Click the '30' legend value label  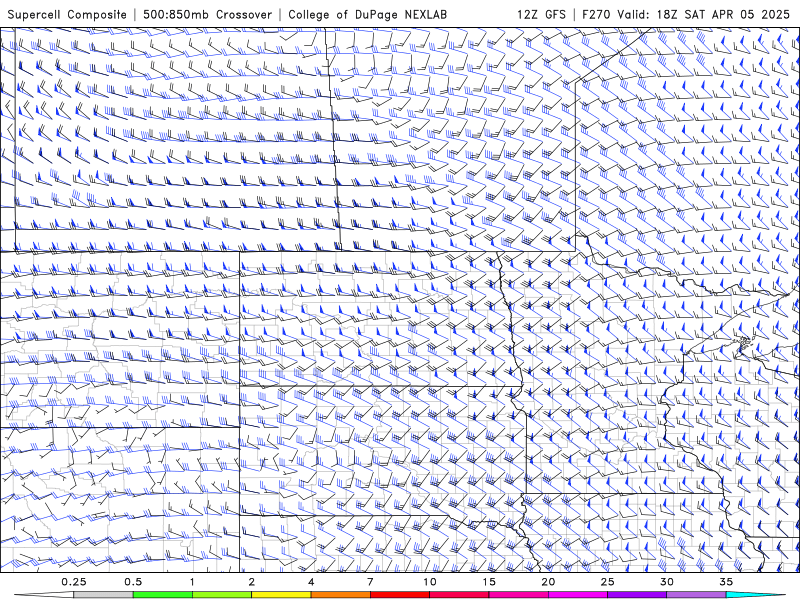667,582
